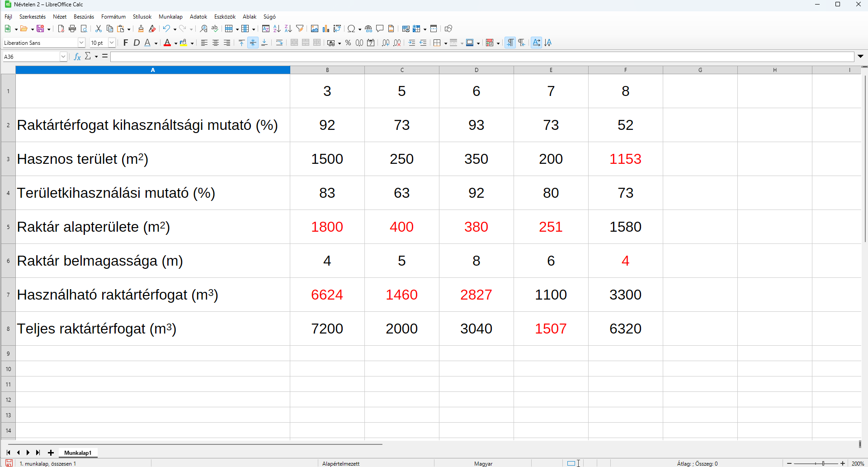
Task: Toggle italic formatting (D button)
Action: [x=137, y=43]
